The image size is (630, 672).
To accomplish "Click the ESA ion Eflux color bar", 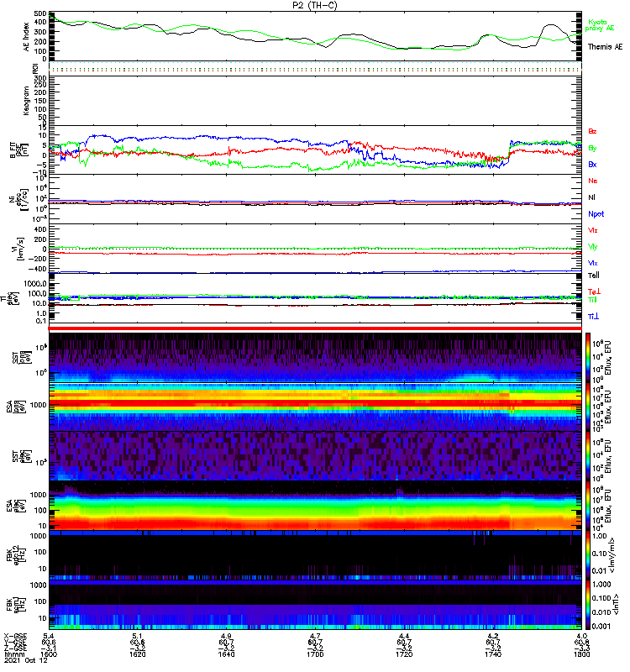I will coord(588,407).
